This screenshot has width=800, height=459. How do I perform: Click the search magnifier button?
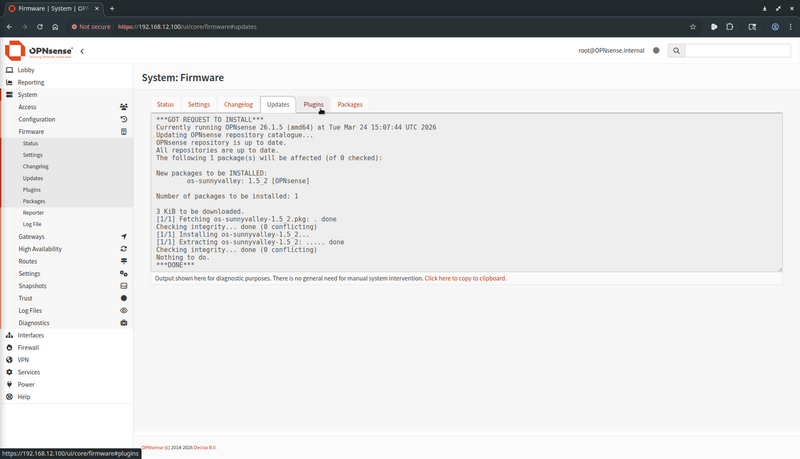[x=677, y=50]
